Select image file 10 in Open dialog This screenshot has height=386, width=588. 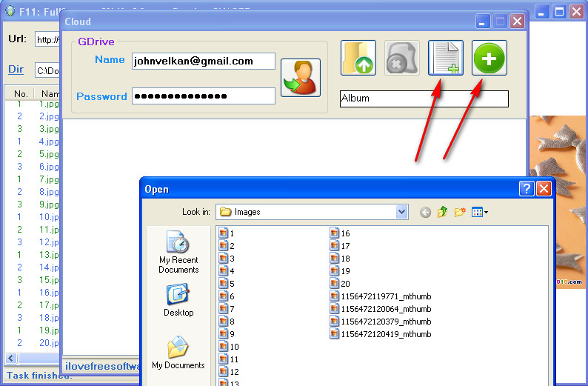tap(229, 346)
